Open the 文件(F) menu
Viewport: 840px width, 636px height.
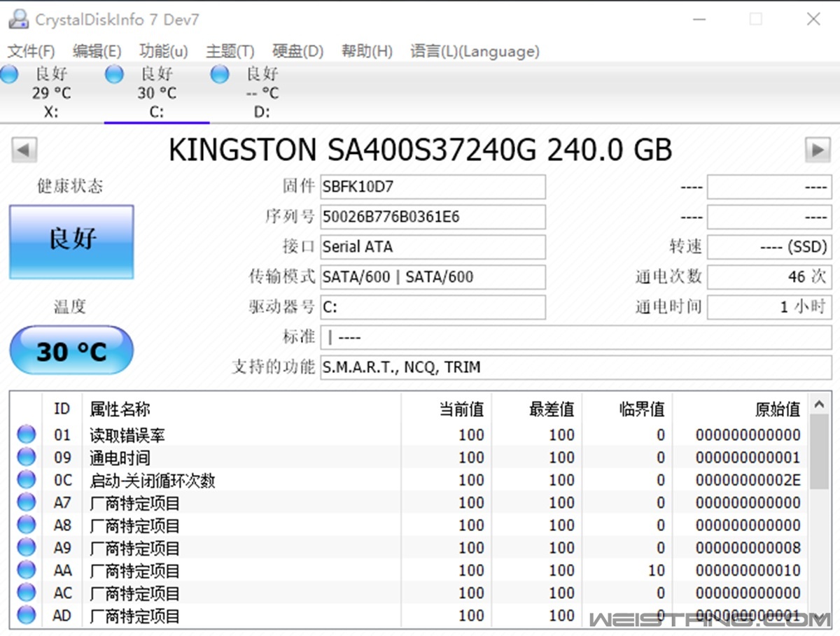pos(31,51)
